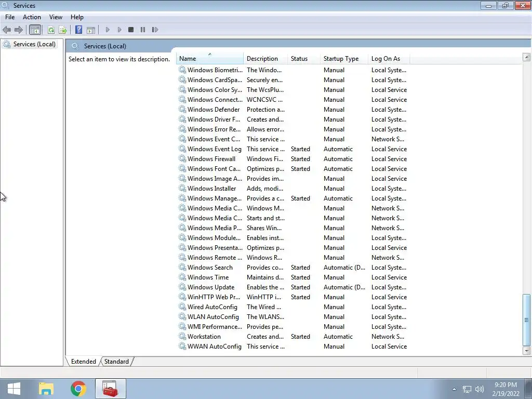The height and width of the screenshot is (399, 532).
Task: Open the Windows Start button
Action: coord(14,389)
